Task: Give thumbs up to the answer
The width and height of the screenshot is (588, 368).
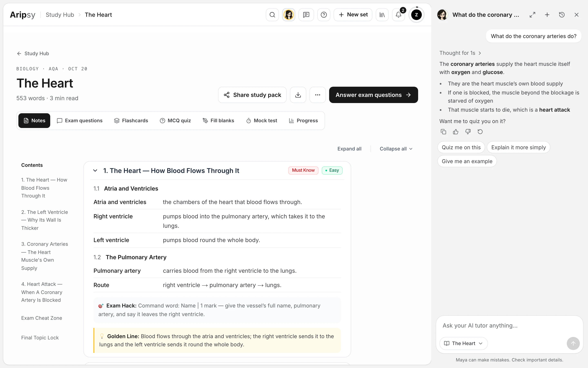Action: 455,132
